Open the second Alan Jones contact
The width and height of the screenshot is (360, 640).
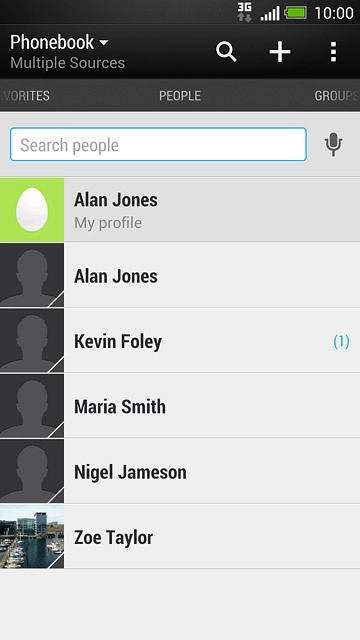click(x=180, y=275)
